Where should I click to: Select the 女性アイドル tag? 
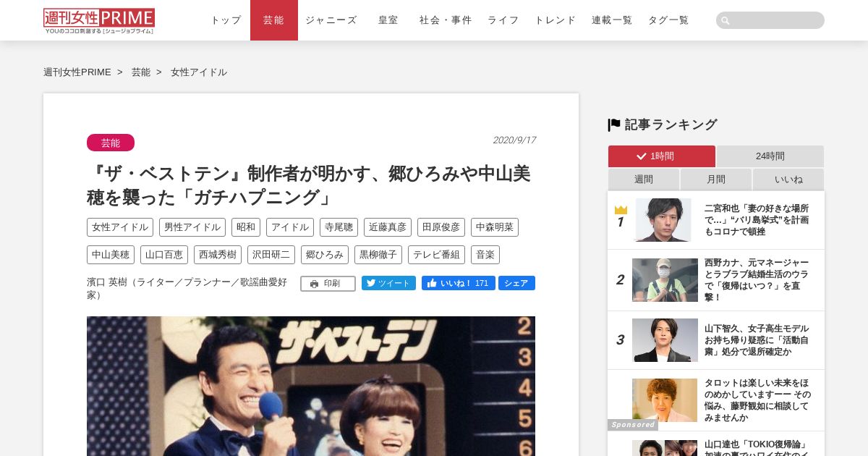(120, 227)
